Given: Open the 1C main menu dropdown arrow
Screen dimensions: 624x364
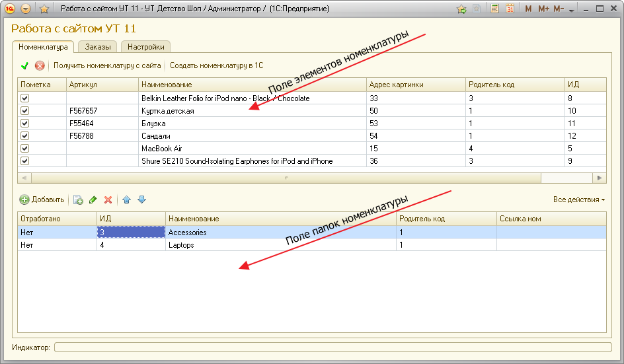Looking at the screenshot, I should [x=26, y=9].
